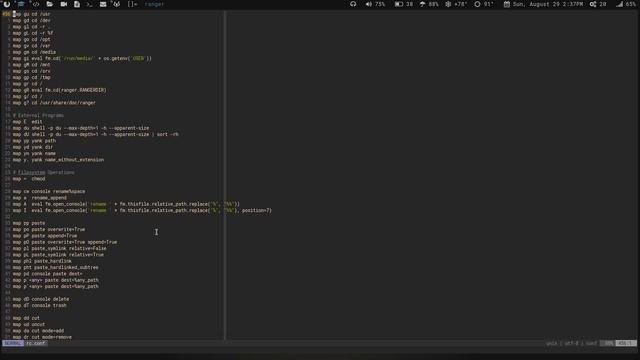This screenshot has width=640, height=360.
Task: Click the rc.conf filename in status line
Action: click(36, 343)
